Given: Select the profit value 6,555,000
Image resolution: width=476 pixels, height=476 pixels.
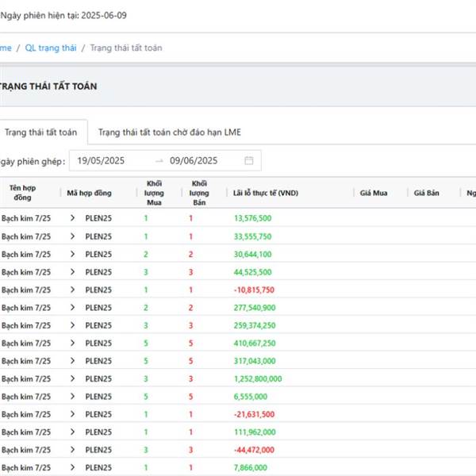Looking at the screenshot, I should click(251, 397).
